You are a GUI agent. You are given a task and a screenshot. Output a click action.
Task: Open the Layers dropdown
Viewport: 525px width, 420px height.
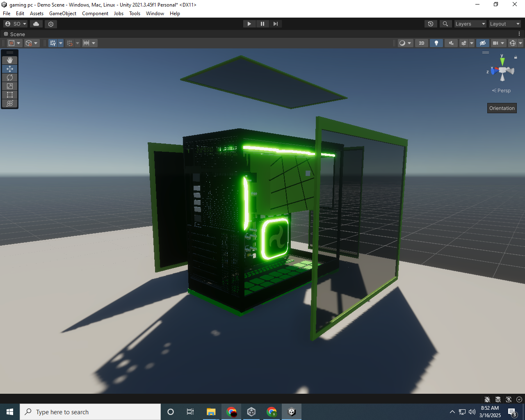click(470, 24)
